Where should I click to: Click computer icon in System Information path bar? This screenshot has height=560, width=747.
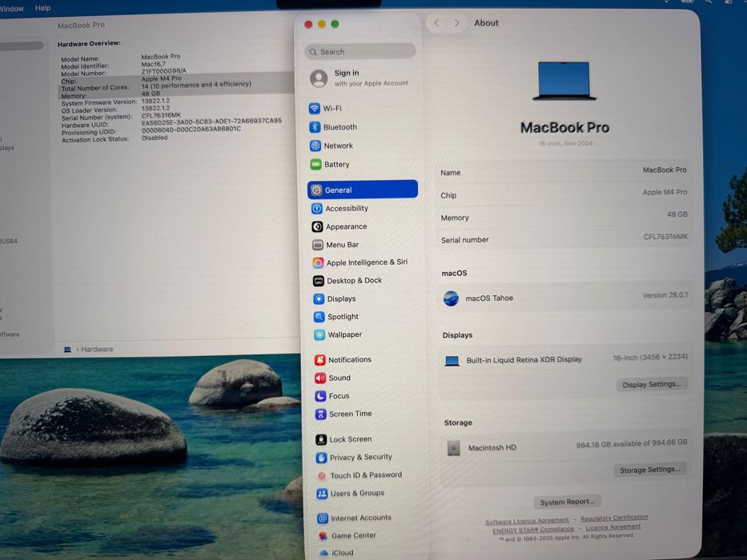67,350
